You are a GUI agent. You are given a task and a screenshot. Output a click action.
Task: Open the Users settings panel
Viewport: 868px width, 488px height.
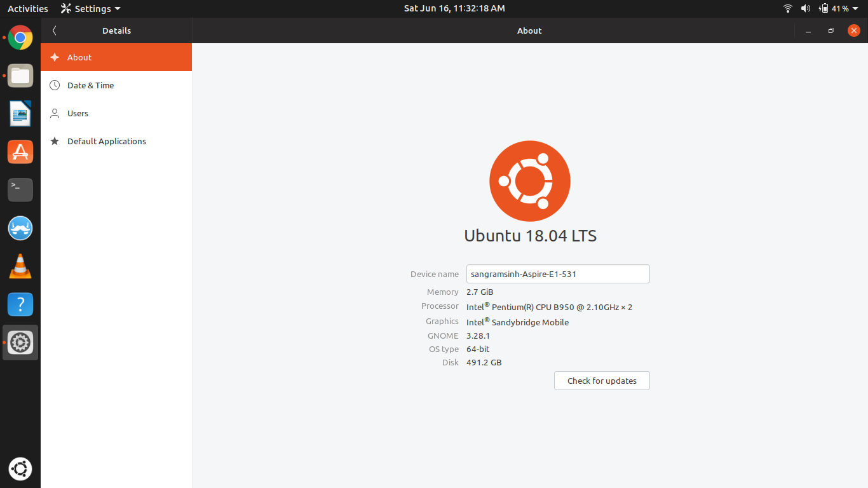tap(78, 113)
